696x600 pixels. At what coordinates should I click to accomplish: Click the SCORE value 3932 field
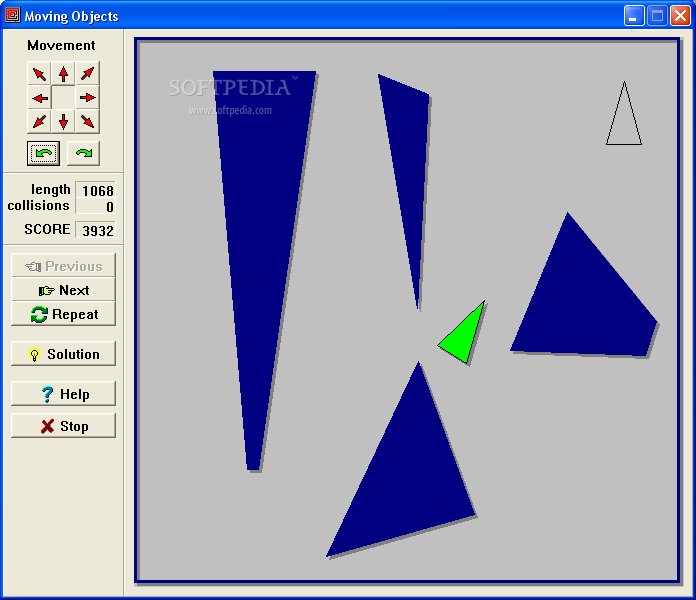click(x=95, y=230)
